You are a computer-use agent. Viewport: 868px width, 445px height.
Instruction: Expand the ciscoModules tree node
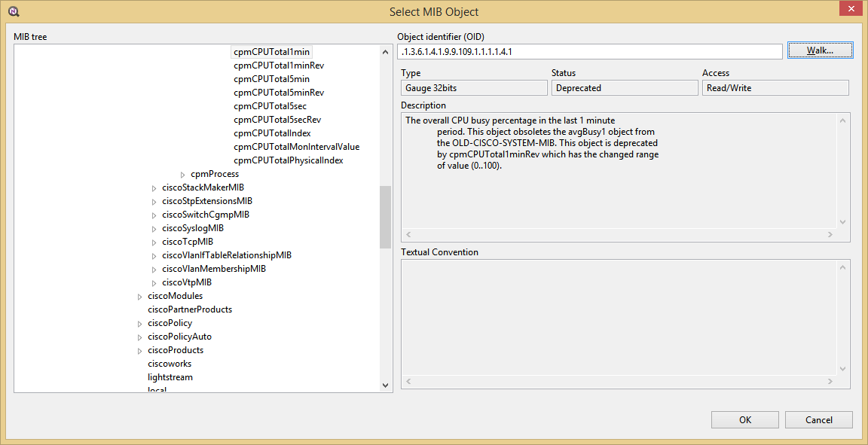coord(140,297)
